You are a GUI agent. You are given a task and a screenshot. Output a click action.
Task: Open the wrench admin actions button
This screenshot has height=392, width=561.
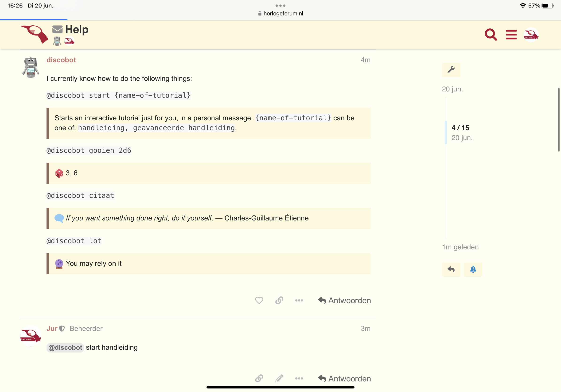point(451,70)
